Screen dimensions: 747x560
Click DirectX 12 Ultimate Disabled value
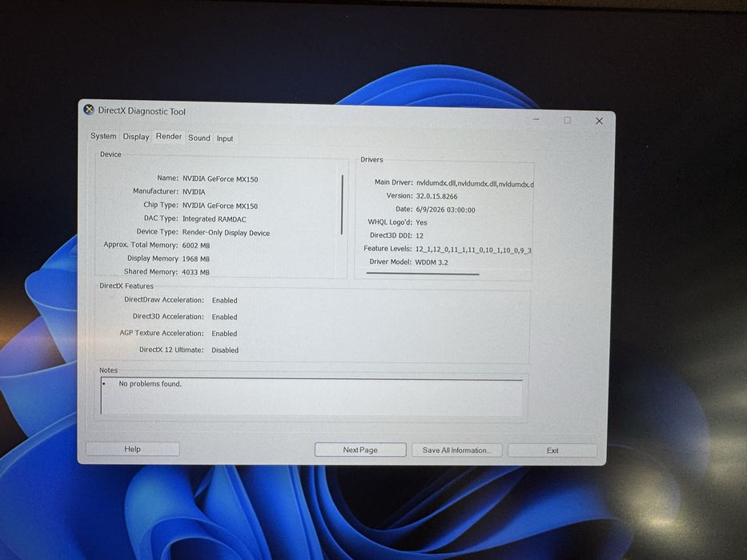point(225,350)
